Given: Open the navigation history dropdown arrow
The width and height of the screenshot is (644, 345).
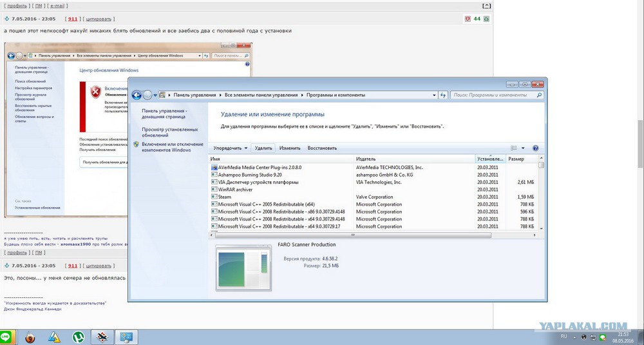Looking at the screenshot, I should (x=156, y=95).
